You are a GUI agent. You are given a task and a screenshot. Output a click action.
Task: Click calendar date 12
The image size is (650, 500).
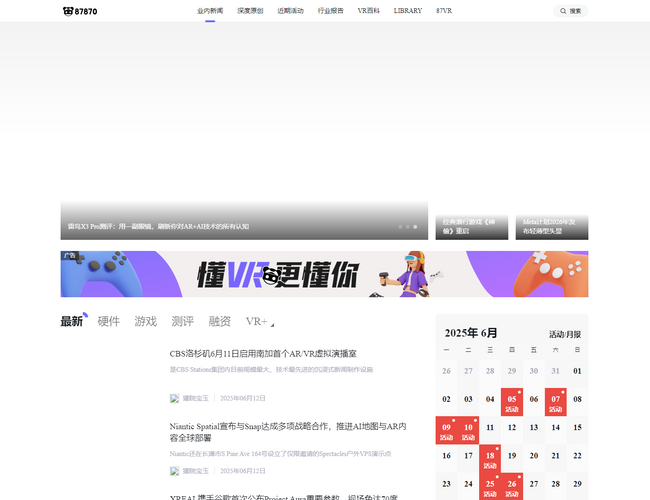pyautogui.click(x=512, y=427)
